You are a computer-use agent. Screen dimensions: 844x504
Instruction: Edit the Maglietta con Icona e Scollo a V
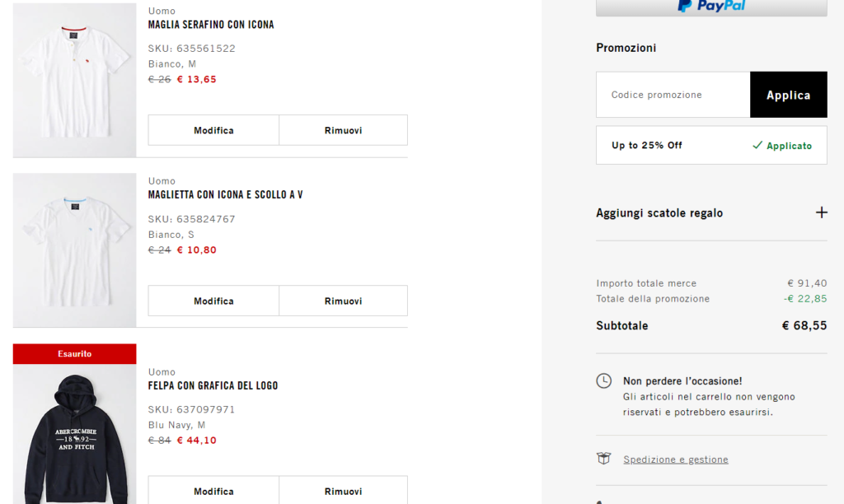tap(213, 301)
